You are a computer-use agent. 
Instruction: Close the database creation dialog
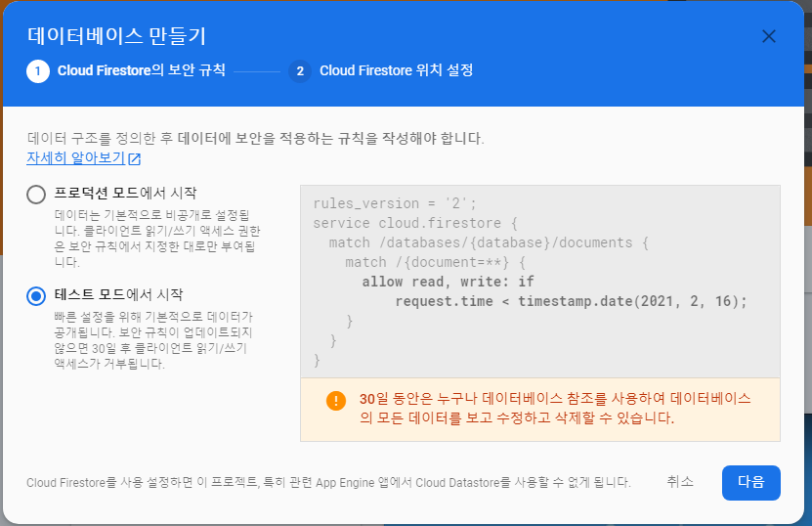click(768, 36)
